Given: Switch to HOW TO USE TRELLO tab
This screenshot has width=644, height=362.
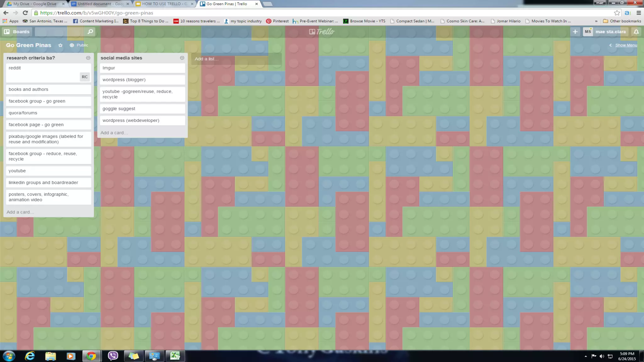Looking at the screenshot, I should [x=164, y=4].
